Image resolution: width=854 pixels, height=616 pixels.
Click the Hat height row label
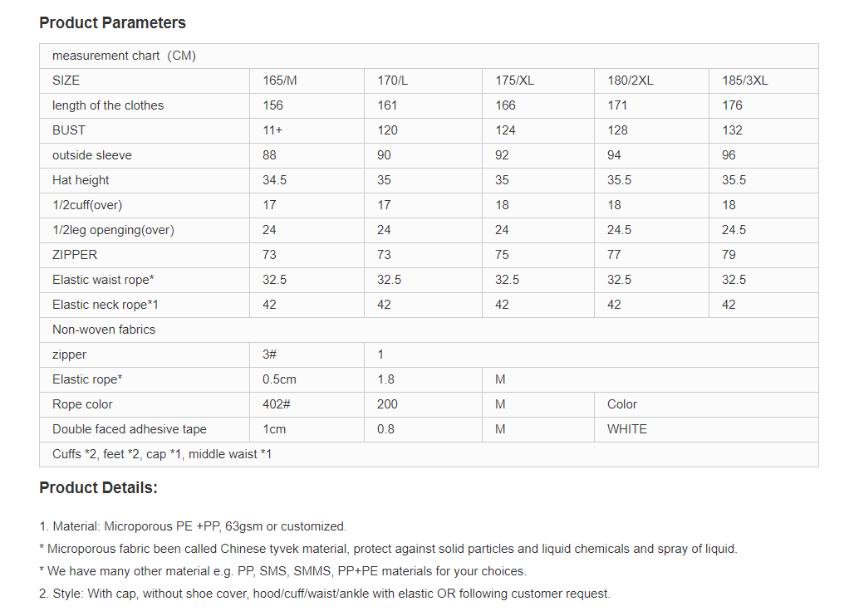(x=81, y=180)
